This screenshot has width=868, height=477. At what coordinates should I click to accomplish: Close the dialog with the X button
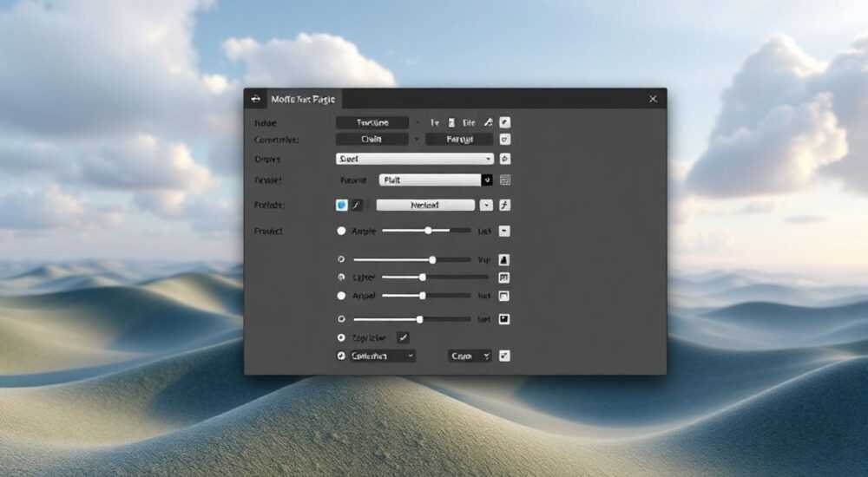tap(654, 99)
